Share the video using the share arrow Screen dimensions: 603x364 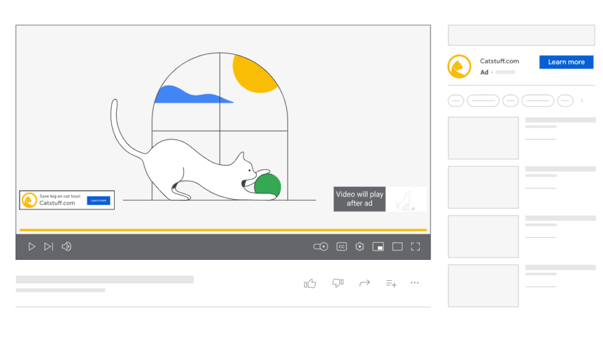click(x=365, y=283)
